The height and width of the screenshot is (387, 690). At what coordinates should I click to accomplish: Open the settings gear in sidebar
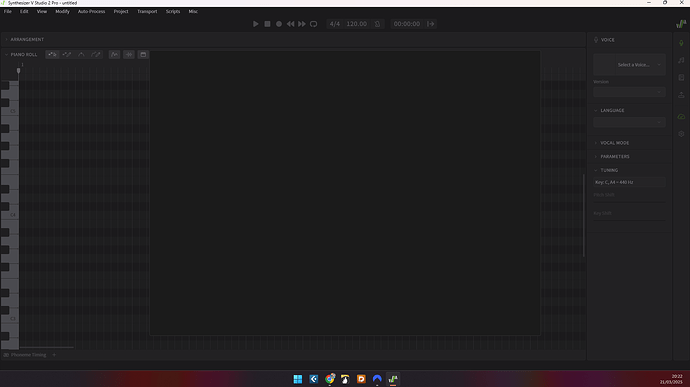[681, 134]
